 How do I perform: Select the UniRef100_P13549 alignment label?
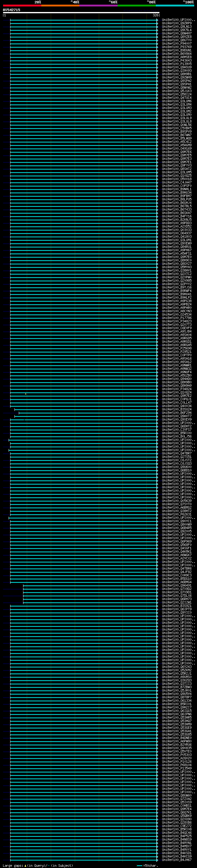(x=177, y=769)
